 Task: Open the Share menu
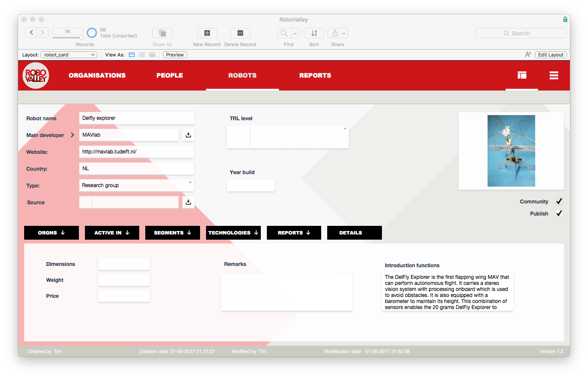click(338, 33)
